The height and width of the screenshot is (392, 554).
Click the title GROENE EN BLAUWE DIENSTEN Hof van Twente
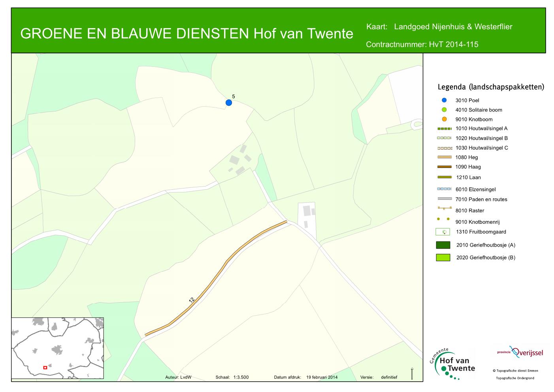pyautogui.click(x=187, y=34)
